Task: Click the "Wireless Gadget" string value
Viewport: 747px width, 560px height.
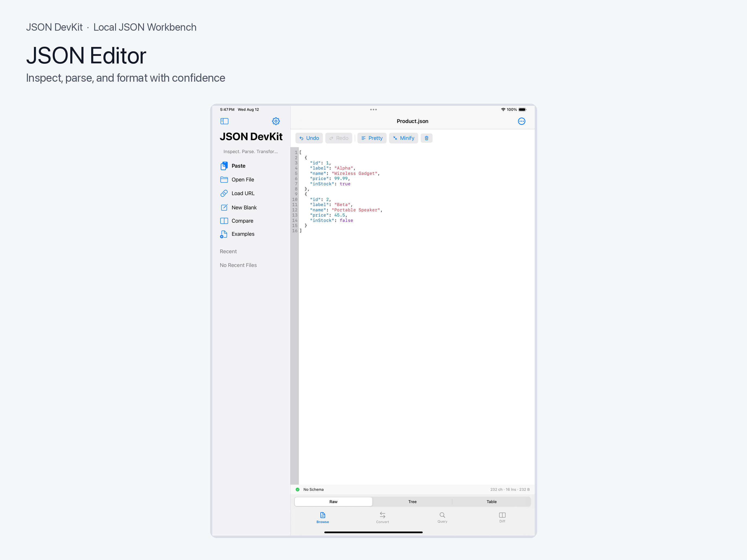Action: click(354, 173)
